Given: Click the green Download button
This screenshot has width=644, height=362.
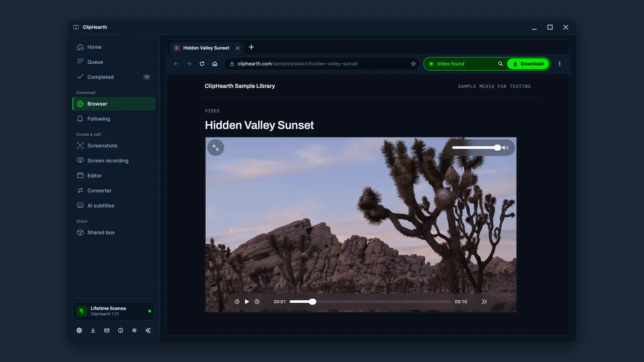Looking at the screenshot, I should coord(528,64).
